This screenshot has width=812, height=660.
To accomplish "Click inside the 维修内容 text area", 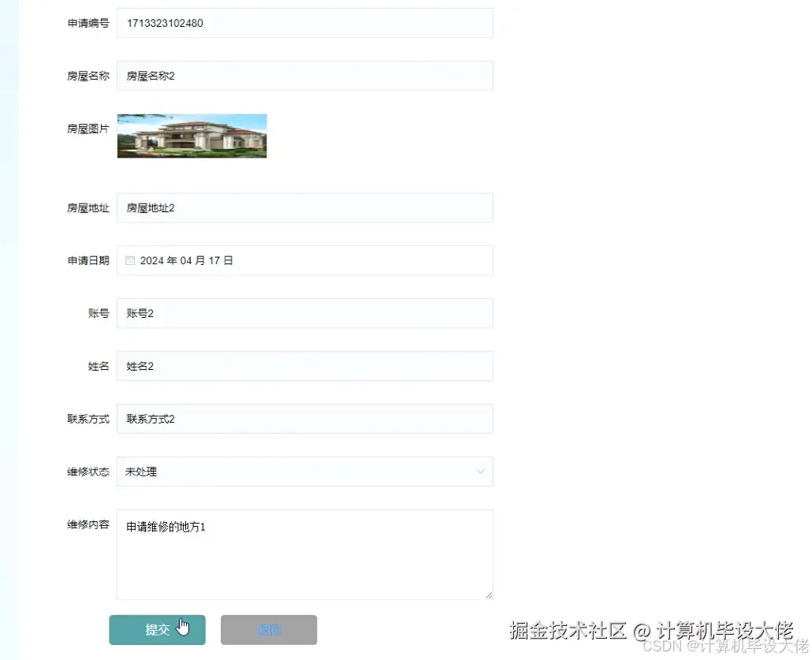I will coord(305,552).
